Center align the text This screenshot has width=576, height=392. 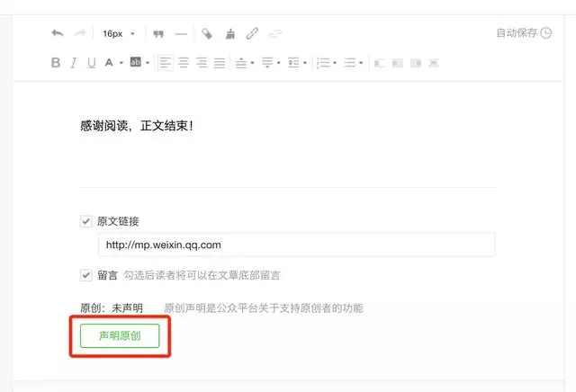[184, 63]
